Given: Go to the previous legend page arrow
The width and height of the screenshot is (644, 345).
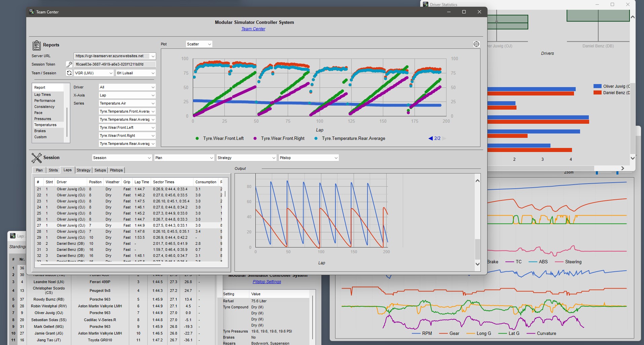Looking at the screenshot, I should point(430,138).
